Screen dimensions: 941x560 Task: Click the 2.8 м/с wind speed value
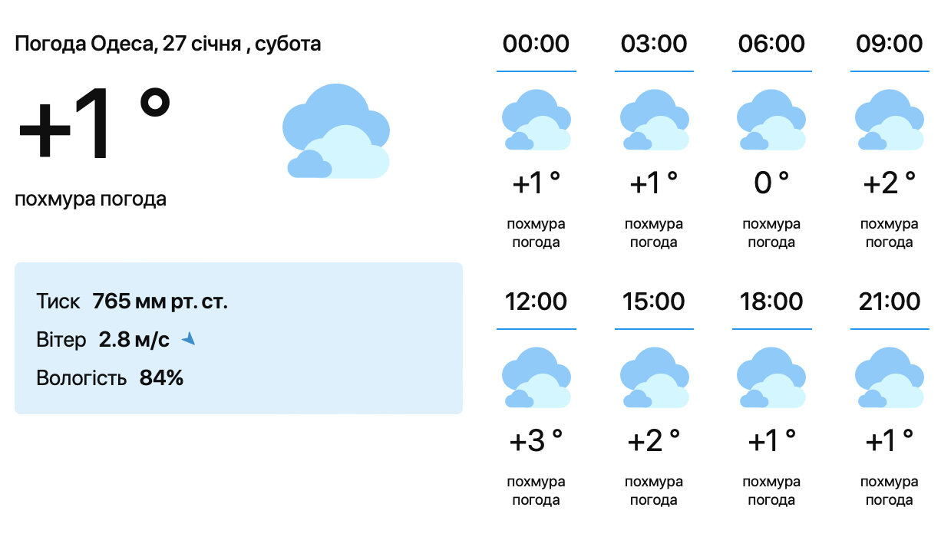point(134,340)
